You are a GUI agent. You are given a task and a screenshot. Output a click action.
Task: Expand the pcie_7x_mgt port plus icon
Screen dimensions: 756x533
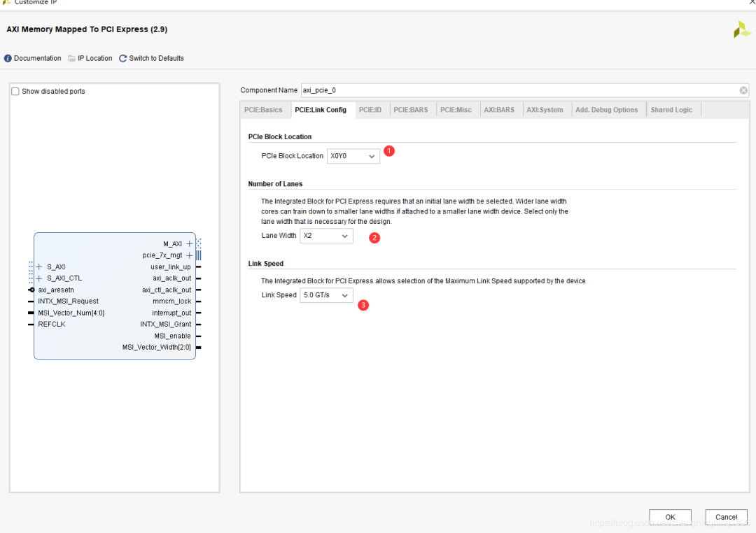click(x=189, y=255)
